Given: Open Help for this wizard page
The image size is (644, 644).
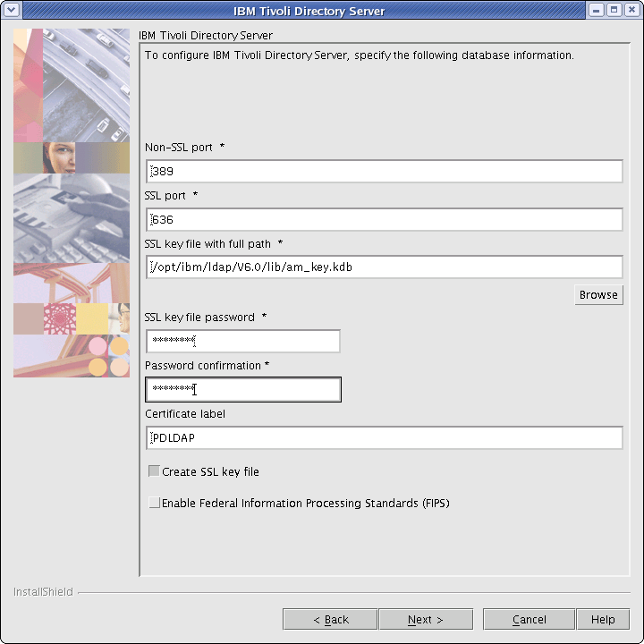Looking at the screenshot, I should coord(603,619).
